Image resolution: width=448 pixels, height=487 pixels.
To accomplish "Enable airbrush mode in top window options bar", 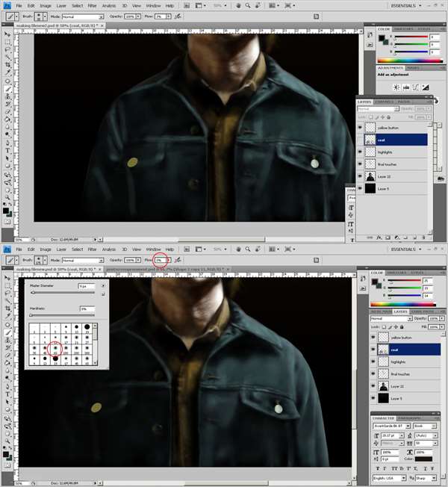I will pos(178,16).
